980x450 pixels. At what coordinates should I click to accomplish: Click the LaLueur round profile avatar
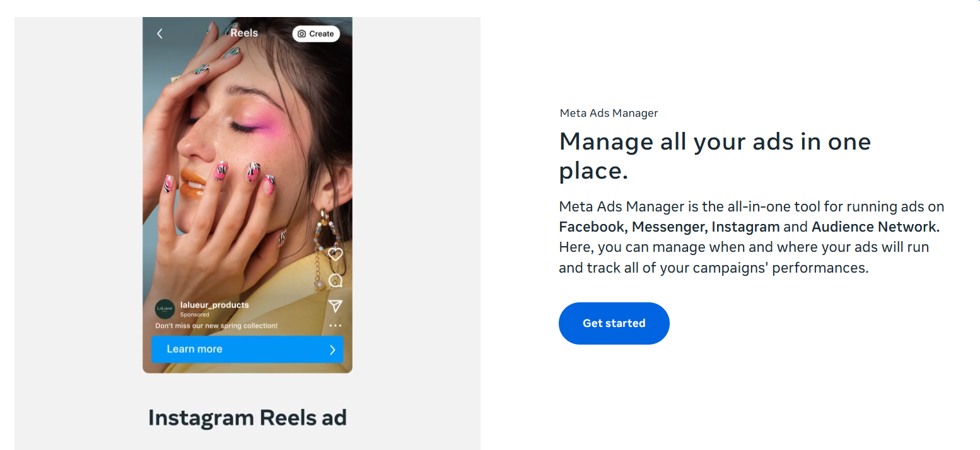pyautogui.click(x=165, y=309)
